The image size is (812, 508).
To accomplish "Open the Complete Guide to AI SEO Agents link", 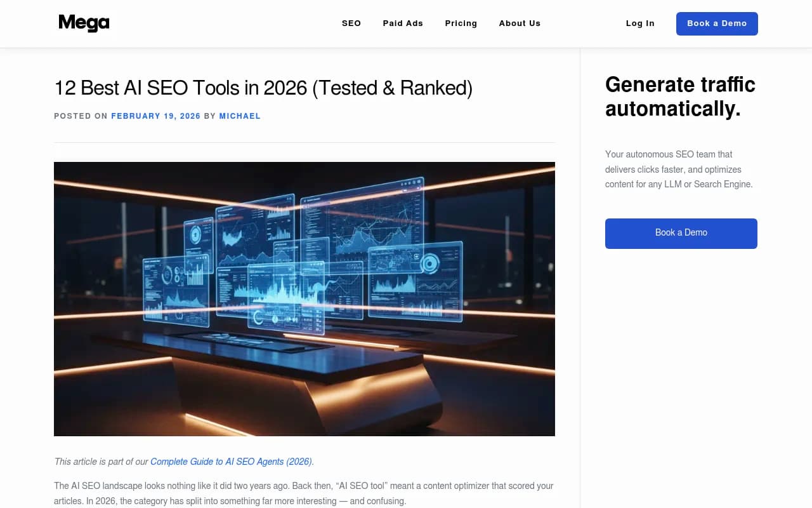I will (x=231, y=462).
